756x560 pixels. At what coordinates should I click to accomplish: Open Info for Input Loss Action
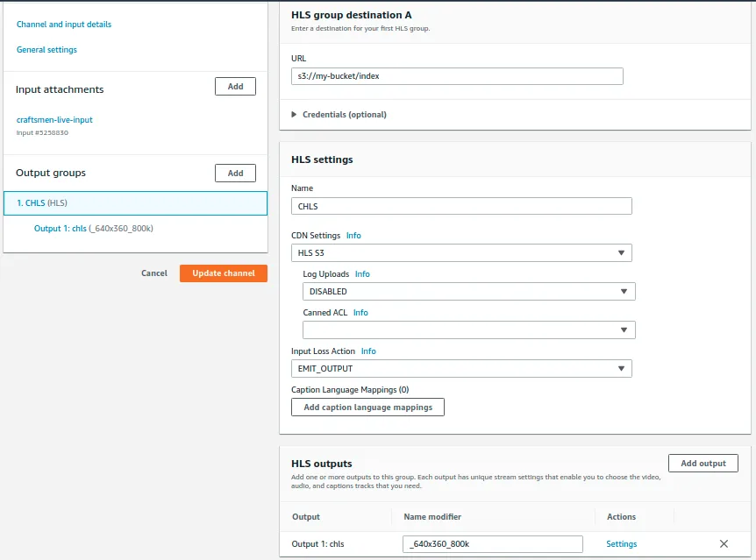click(x=368, y=351)
